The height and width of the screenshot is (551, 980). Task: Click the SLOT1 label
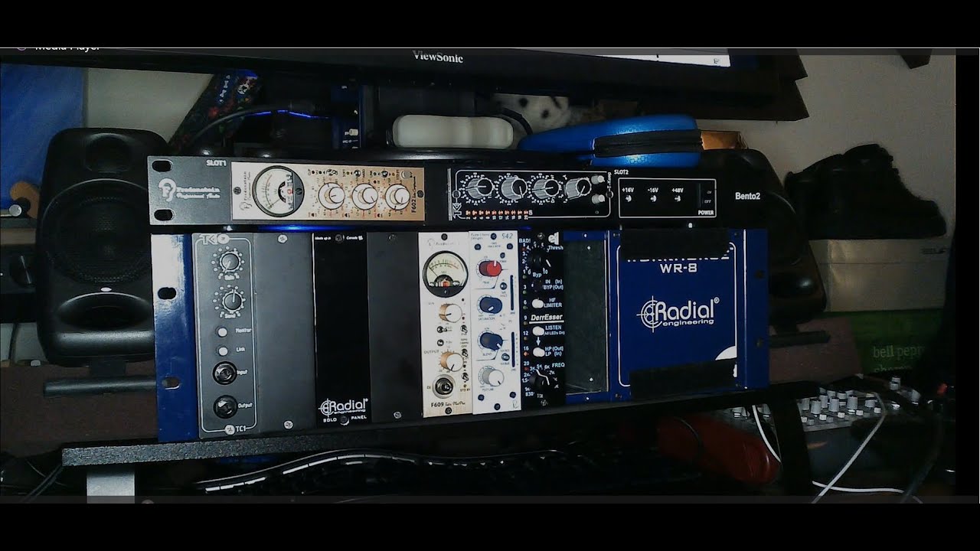217,163
